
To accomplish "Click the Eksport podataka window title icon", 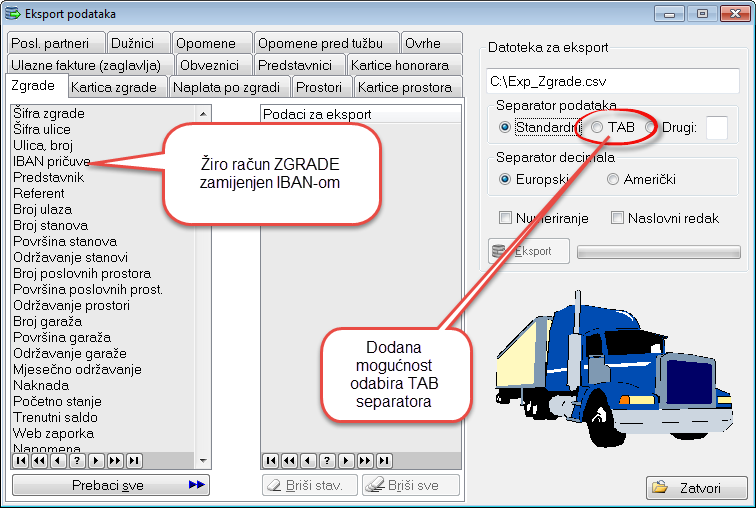I will tap(12, 13).
